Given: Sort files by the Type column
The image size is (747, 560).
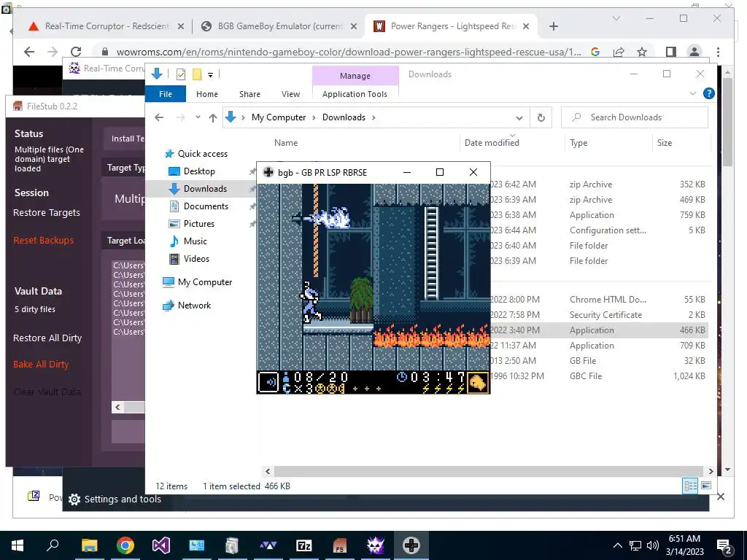Looking at the screenshot, I should [578, 143].
